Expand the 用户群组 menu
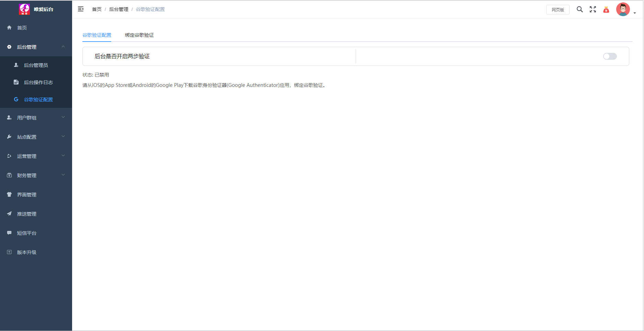644x331 pixels. [36, 118]
